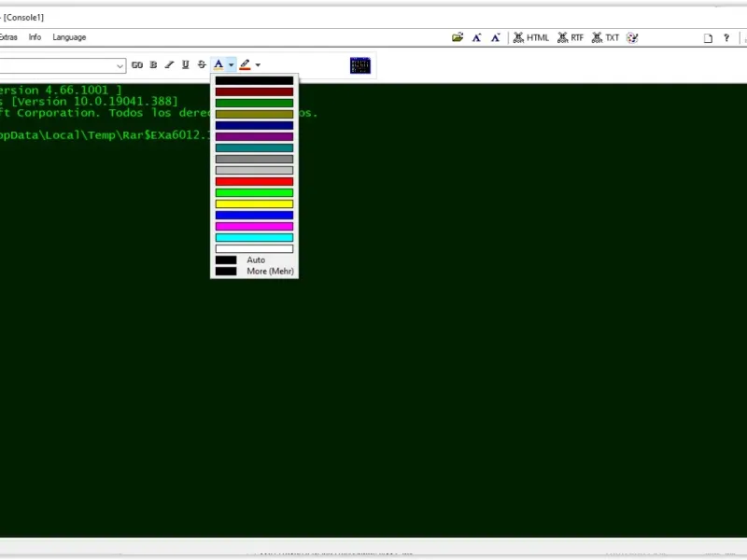Open the Language menu
The width and height of the screenshot is (747, 560).
(69, 37)
